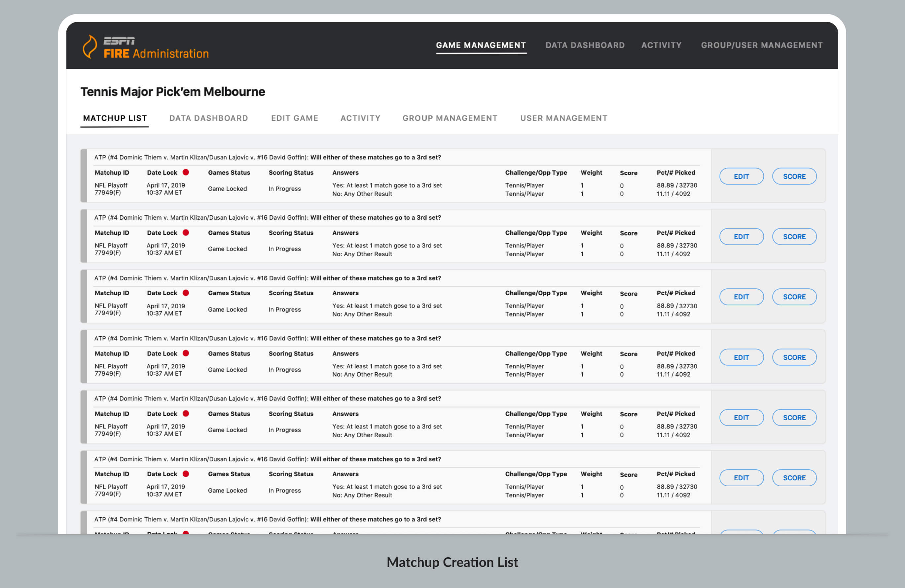
Task: Open the Game Management top nav tab
Action: click(481, 45)
